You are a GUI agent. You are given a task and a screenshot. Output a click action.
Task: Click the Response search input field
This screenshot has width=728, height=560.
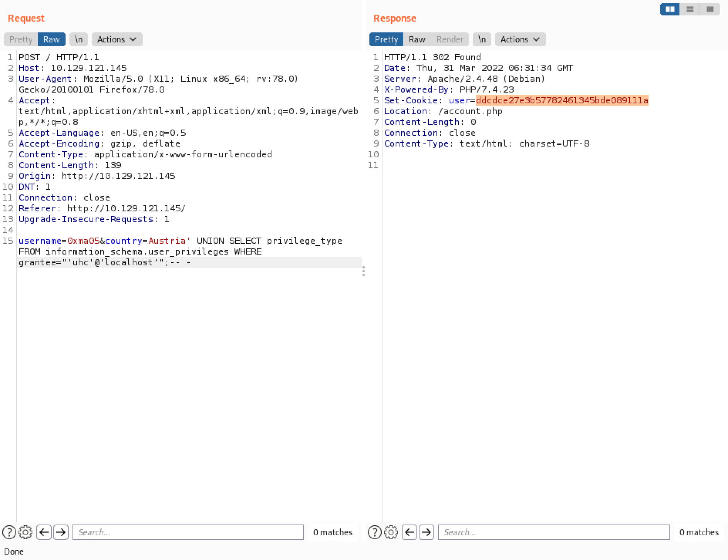click(554, 532)
